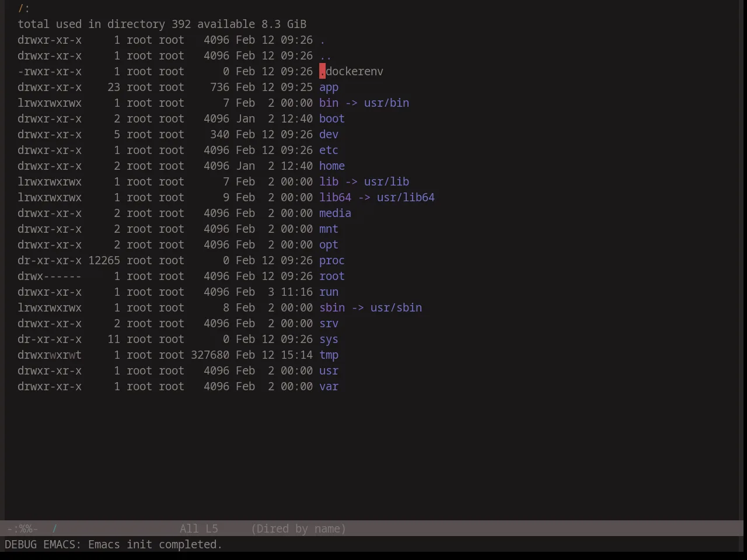
Task: Click "(Dired by name)" mode indicator
Action: pos(299,528)
